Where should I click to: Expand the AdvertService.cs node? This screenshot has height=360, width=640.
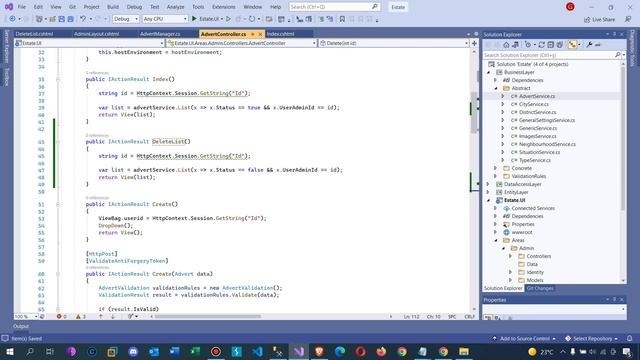503,96
